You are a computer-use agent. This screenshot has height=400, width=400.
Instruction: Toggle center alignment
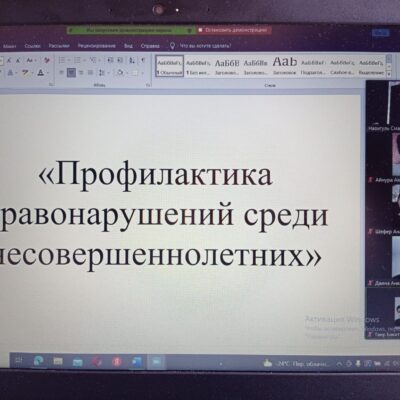(71, 72)
